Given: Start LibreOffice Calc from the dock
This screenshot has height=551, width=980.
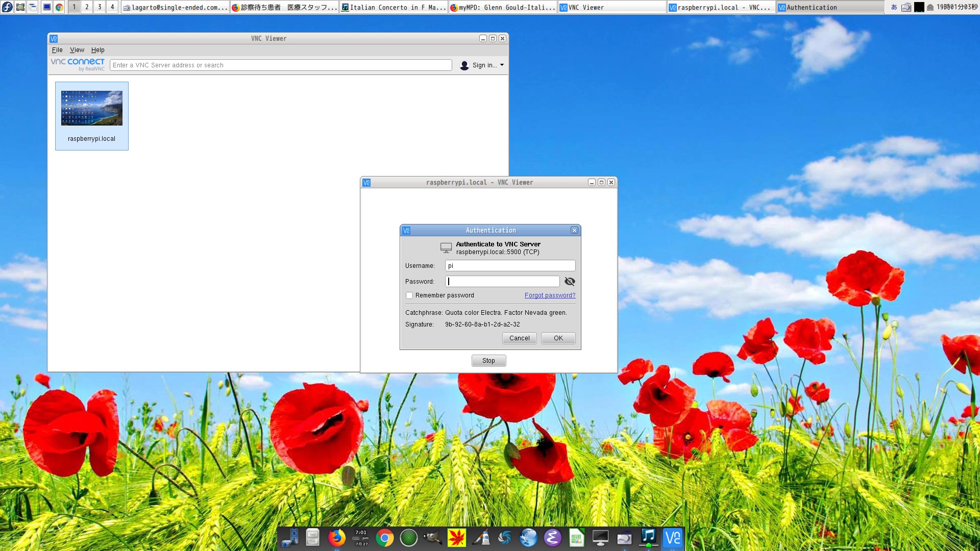Looking at the screenshot, I should [x=577, y=538].
